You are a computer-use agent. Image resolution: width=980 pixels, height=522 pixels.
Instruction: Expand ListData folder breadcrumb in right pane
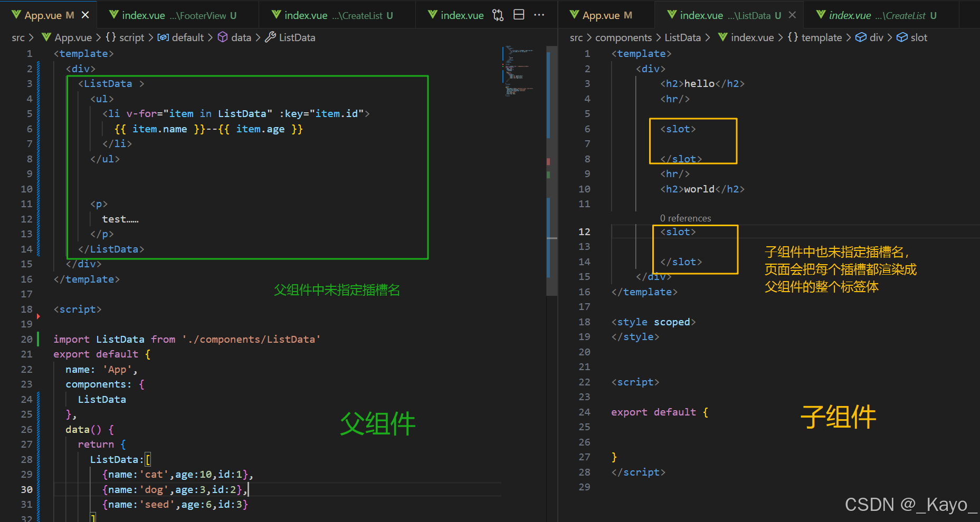tap(682, 37)
